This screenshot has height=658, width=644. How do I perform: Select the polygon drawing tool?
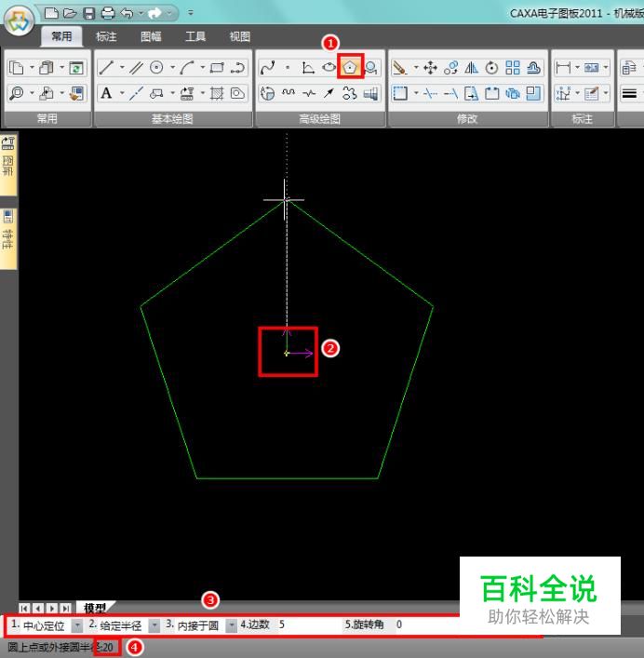350,67
